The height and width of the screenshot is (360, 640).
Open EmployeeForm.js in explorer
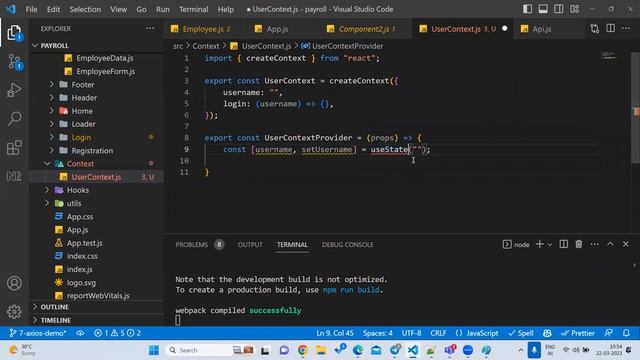[x=105, y=71]
